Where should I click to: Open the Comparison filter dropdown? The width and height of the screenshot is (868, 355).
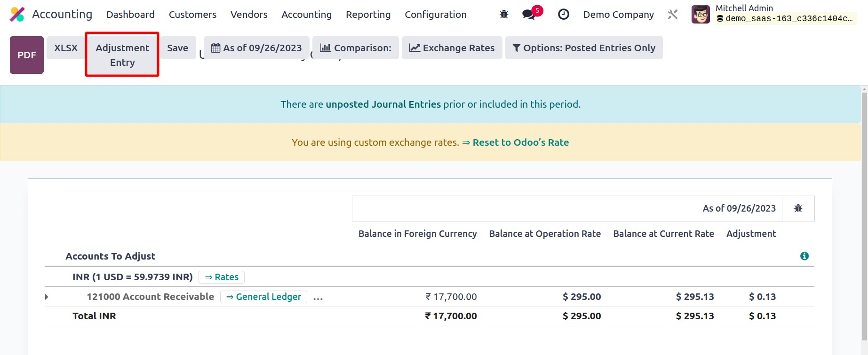[355, 48]
